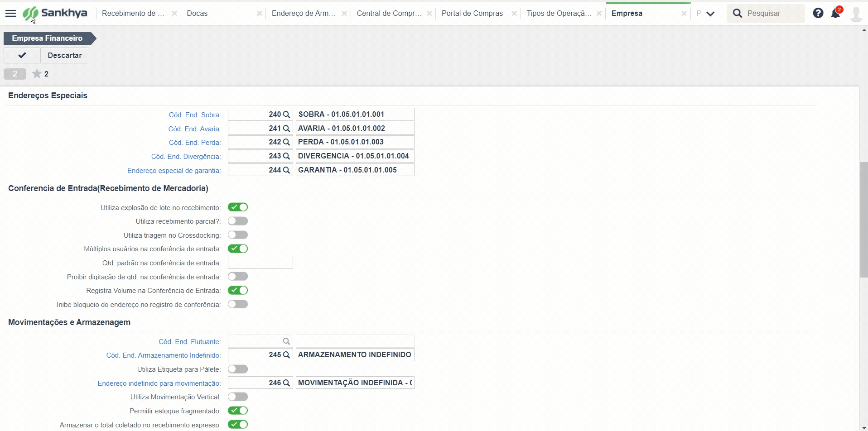This screenshot has width=868, height=431.
Task: Follow the Cód. End. Divergência link label
Action: click(186, 157)
